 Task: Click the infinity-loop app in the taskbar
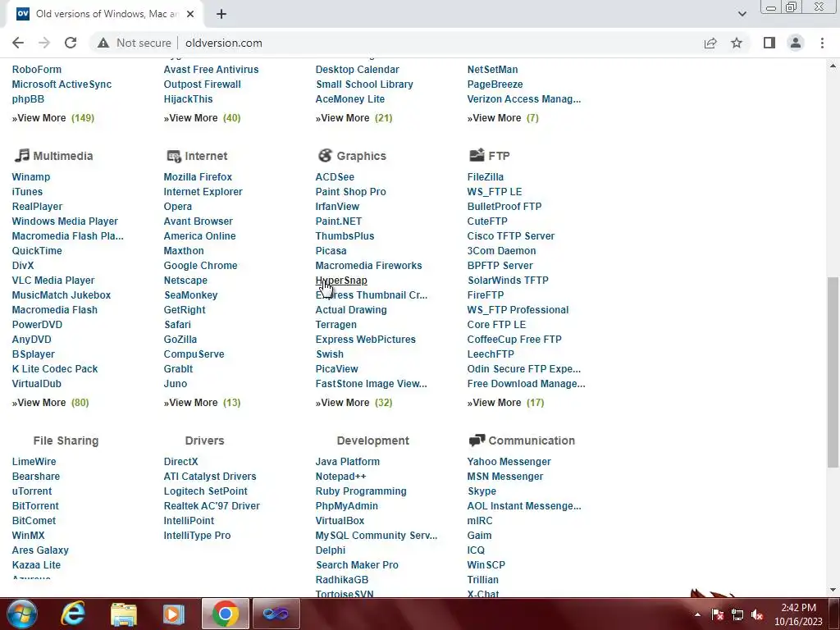point(276,614)
